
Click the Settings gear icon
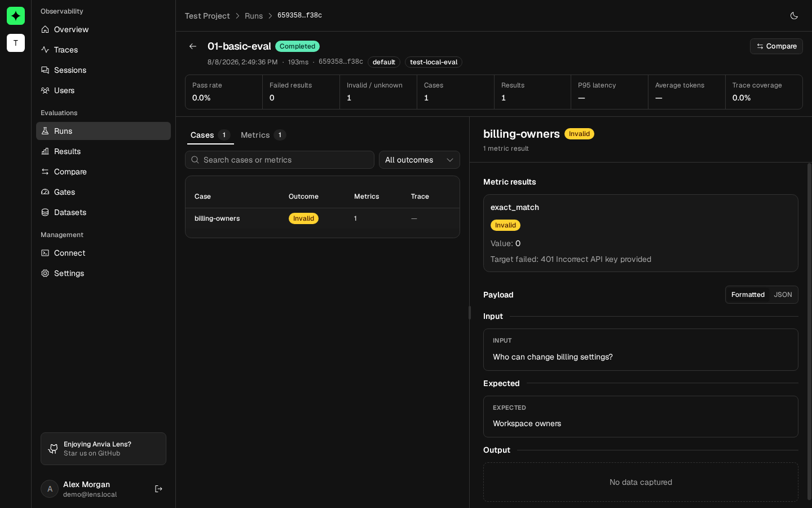45,273
